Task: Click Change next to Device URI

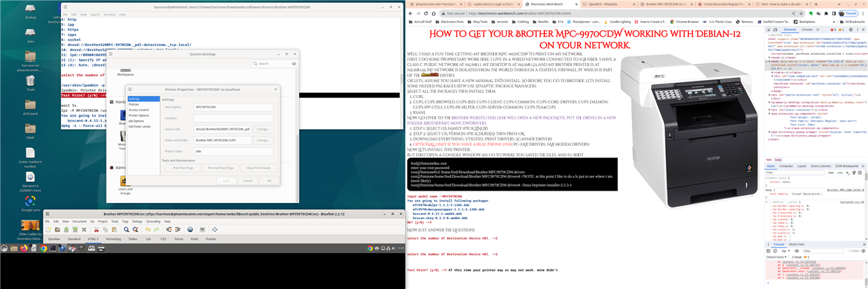Action: (263, 128)
